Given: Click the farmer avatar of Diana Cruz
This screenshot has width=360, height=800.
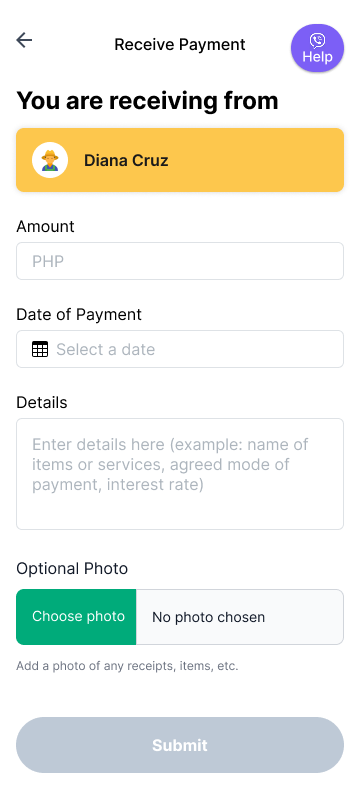Looking at the screenshot, I should [x=50, y=160].
